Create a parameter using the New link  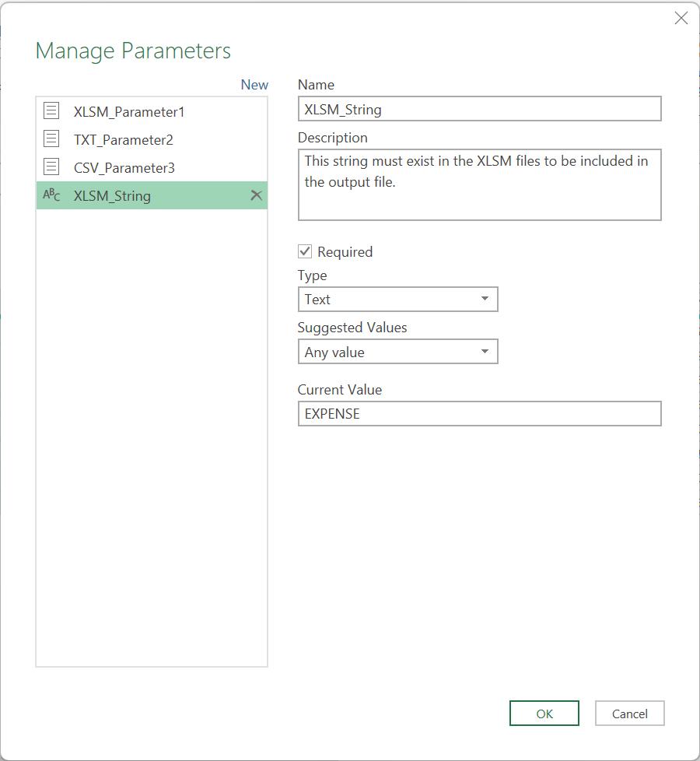click(x=254, y=85)
